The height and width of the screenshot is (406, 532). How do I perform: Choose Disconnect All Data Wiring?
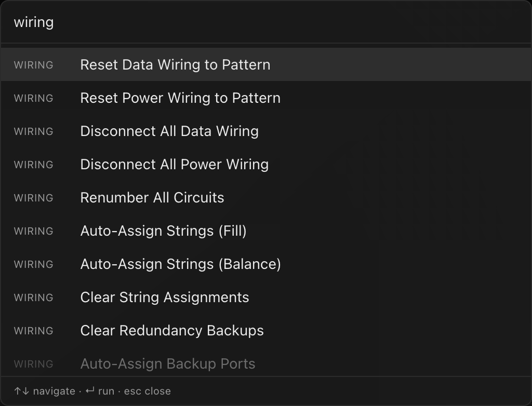point(266,131)
